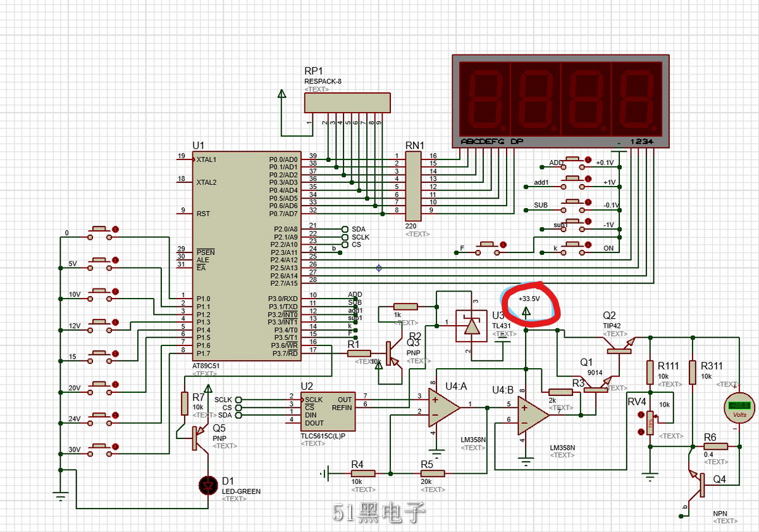
Task: Click the Q2 TIP42 transistor
Action: pos(620,345)
